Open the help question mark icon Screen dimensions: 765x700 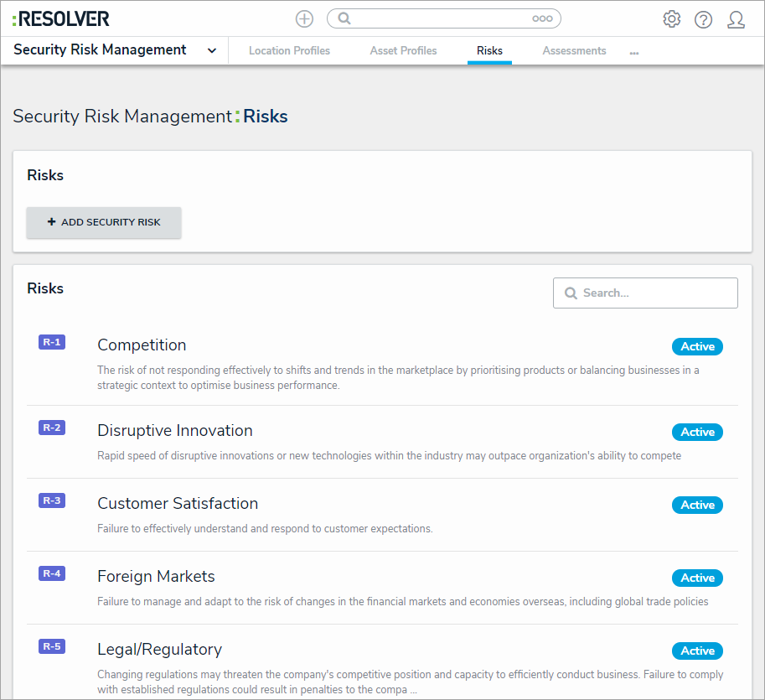pyautogui.click(x=703, y=19)
